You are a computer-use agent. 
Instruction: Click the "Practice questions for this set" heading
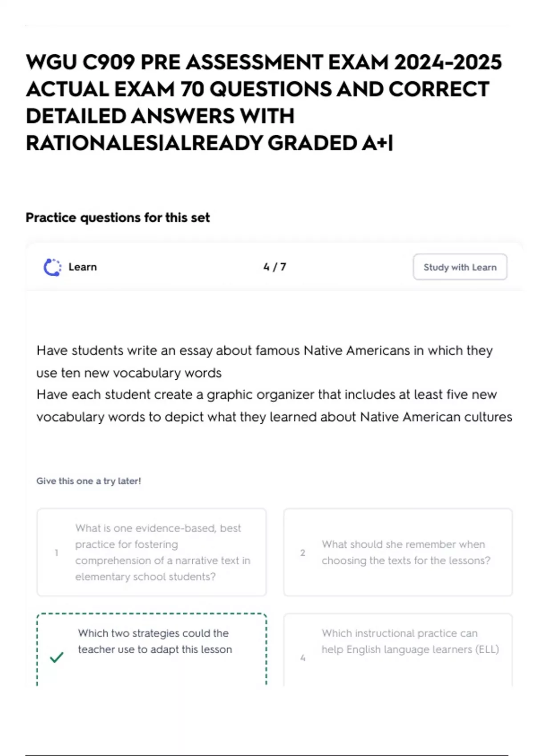[117, 217]
